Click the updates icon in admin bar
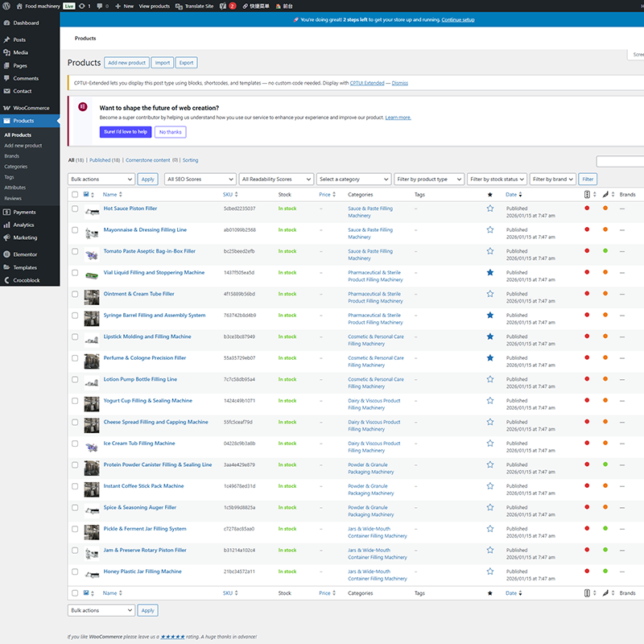This screenshot has width=644, height=644. coord(83,6)
